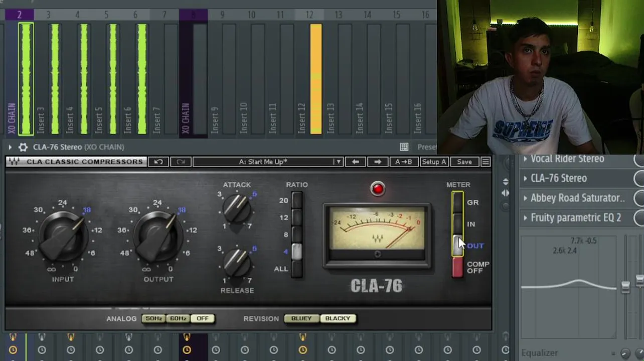Screen dimensions: 644x361
Task: Set analog noise to 50Hz
Action: 153,318
